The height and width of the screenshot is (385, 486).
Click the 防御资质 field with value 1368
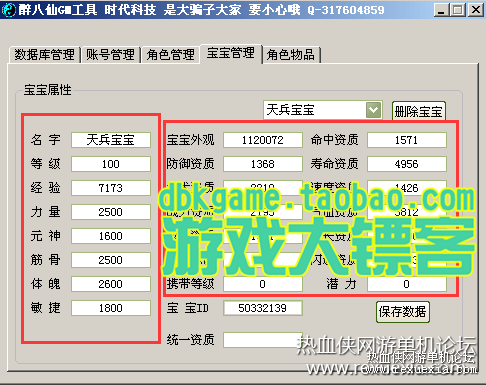[x=263, y=164]
